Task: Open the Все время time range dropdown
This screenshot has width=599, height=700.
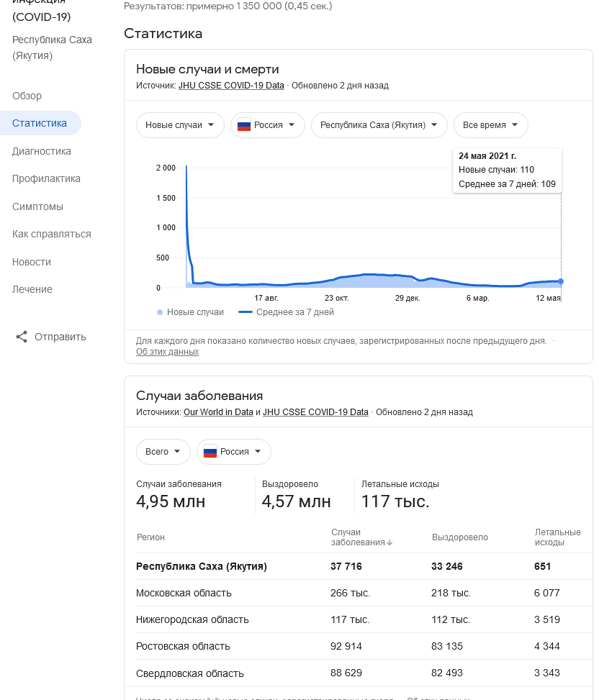Action: click(490, 125)
